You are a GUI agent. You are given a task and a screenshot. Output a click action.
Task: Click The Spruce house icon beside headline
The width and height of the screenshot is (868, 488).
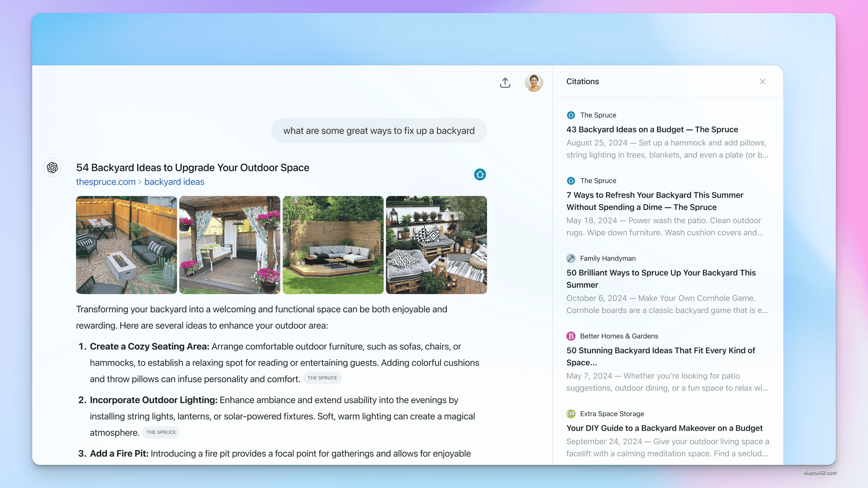(480, 175)
